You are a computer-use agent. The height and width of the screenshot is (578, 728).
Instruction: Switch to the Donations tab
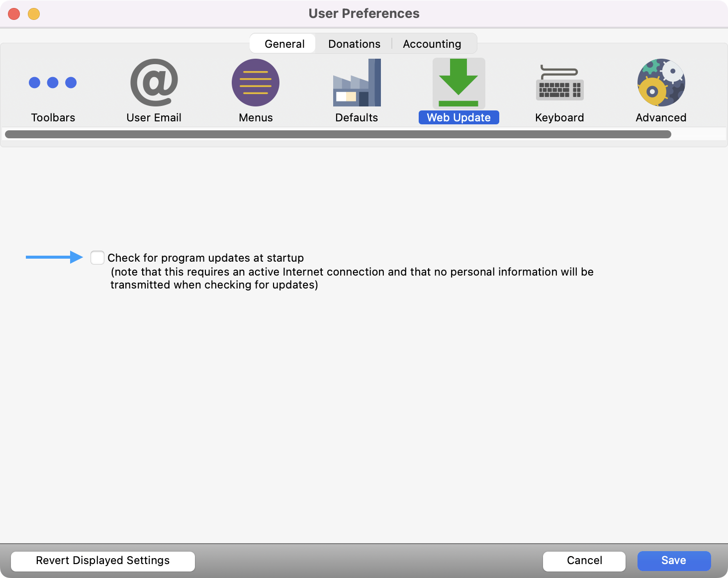tap(354, 44)
